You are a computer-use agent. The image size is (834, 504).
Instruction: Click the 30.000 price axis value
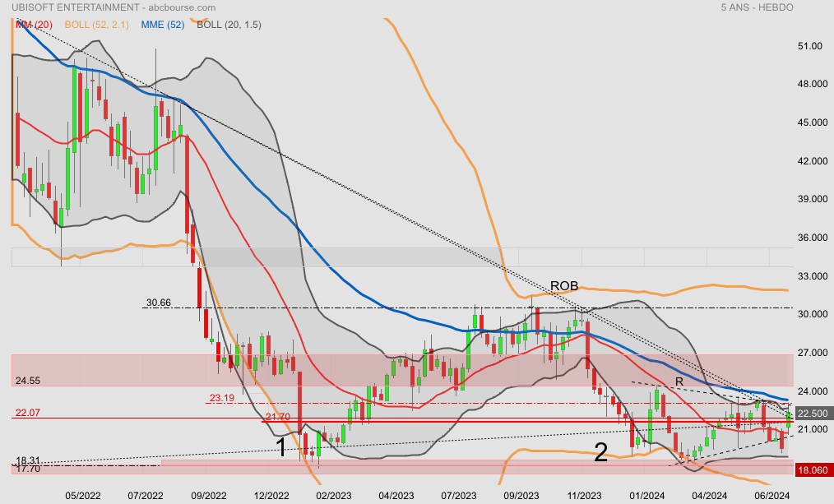click(x=813, y=314)
